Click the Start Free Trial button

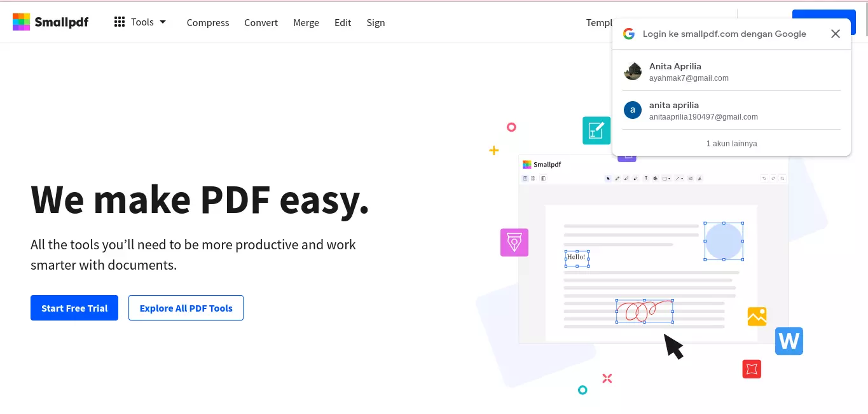pos(74,308)
